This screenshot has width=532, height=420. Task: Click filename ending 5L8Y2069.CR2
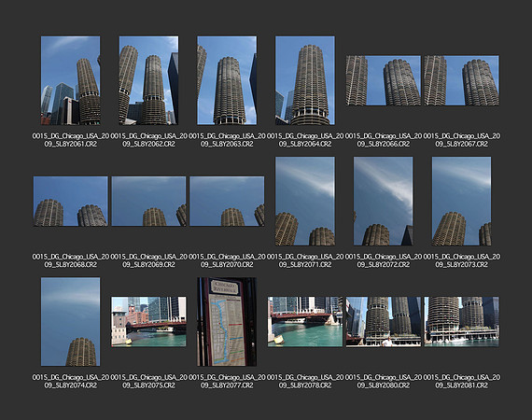(148, 260)
